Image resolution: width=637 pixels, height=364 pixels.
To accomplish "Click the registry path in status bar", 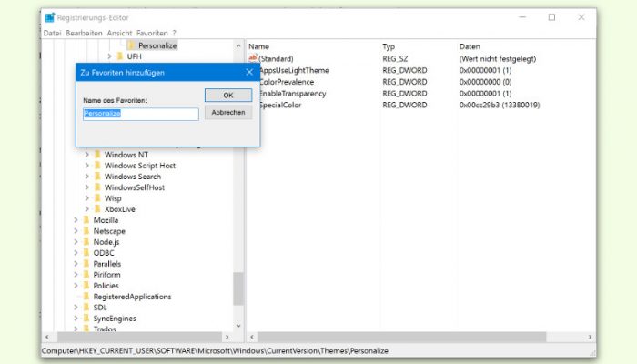I will (215, 350).
